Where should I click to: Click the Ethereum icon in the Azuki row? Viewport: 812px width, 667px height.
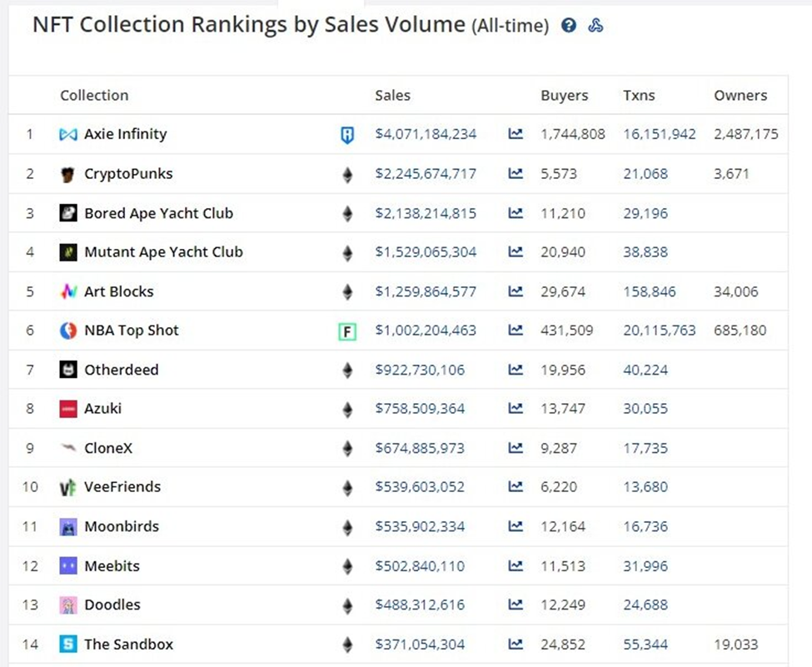click(x=347, y=410)
